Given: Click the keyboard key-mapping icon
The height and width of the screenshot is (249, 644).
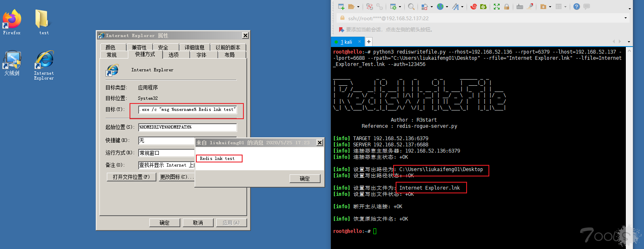Looking at the screenshot, I should [x=520, y=7].
